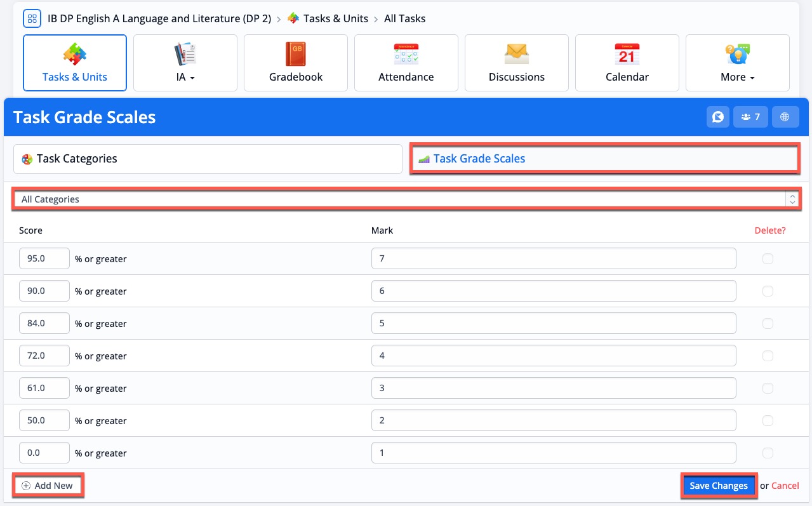The width and height of the screenshot is (812, 506).
Task: Open the All Categories dropdown
Action: [406, 199]
